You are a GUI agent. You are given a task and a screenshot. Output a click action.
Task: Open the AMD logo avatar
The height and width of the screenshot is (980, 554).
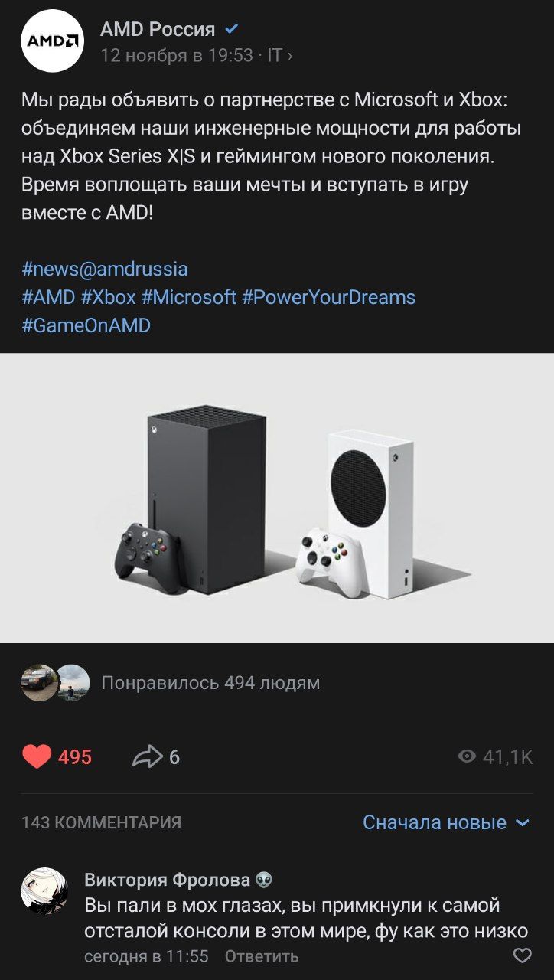(52, 41)
